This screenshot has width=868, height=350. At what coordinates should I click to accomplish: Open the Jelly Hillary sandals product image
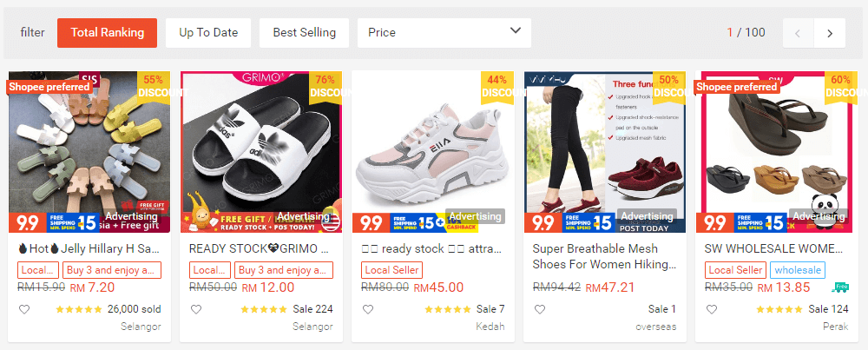point(89,152)
